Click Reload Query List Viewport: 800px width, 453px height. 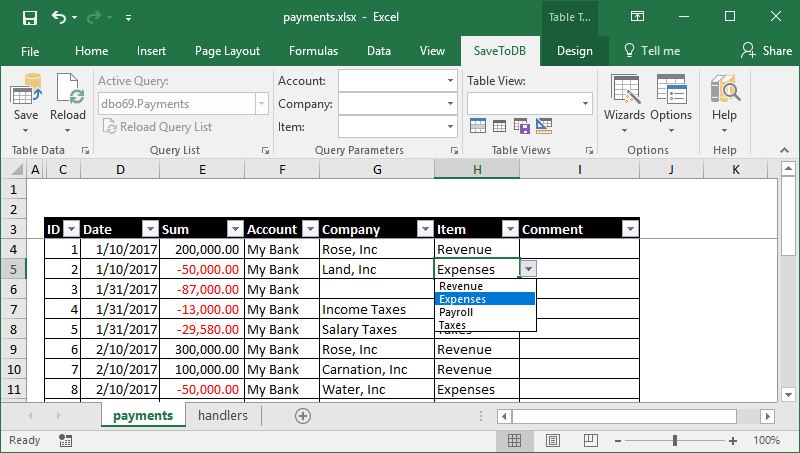(x=158, y=127)
